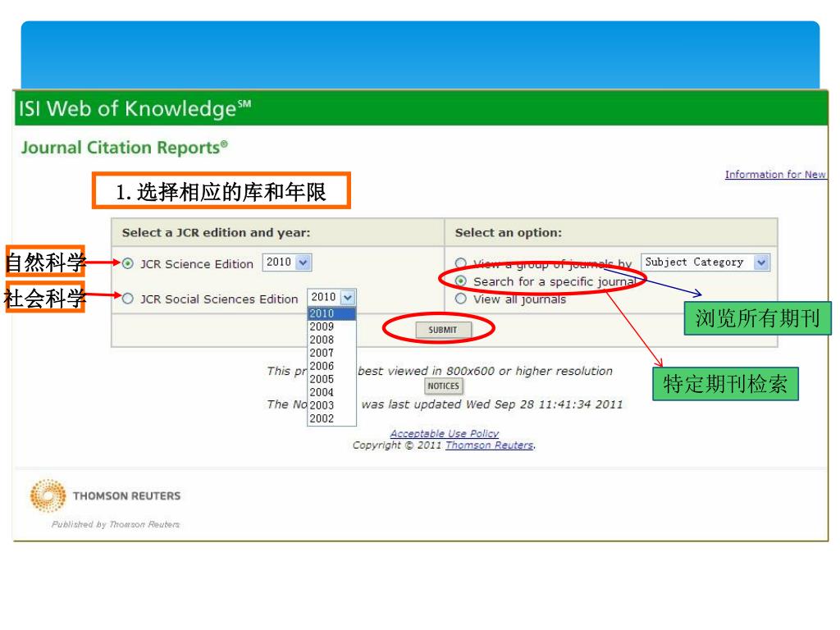The image size is (840, 630).
Task: Pick 2009 in the year list
Action: point(331,326)
